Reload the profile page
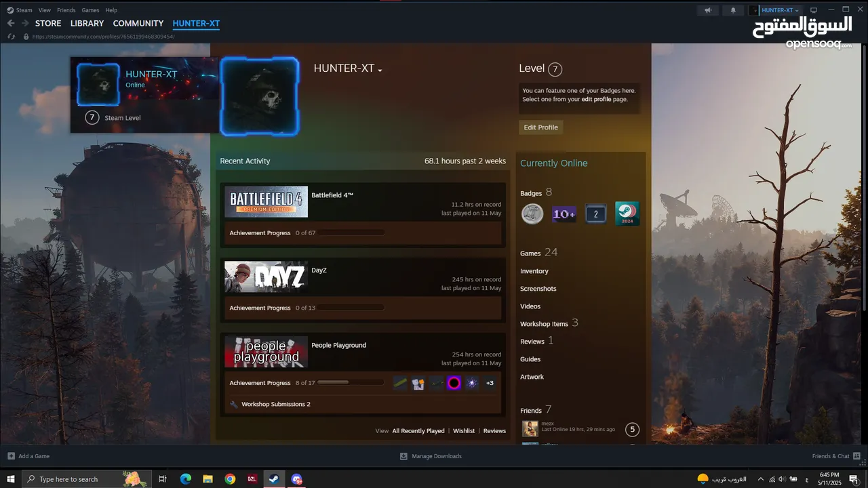This screenshot has height=488, width=868. tap(11, 37)
